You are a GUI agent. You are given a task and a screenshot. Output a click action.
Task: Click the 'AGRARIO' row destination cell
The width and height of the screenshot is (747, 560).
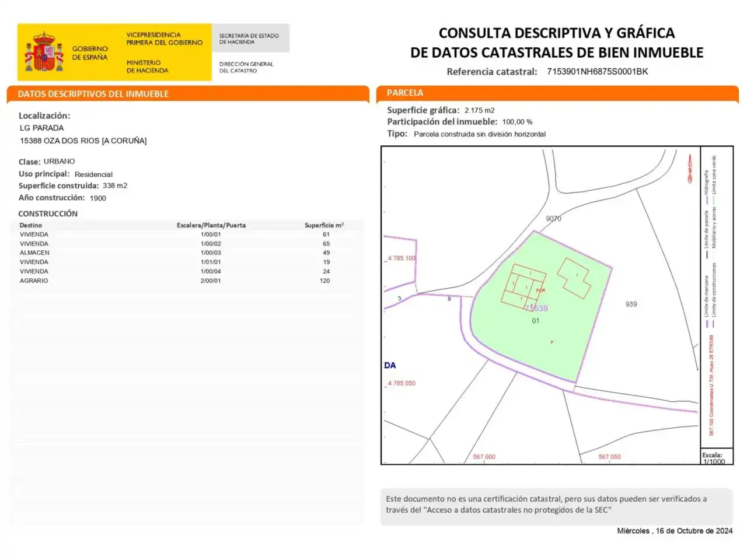(x=34, y=281)
